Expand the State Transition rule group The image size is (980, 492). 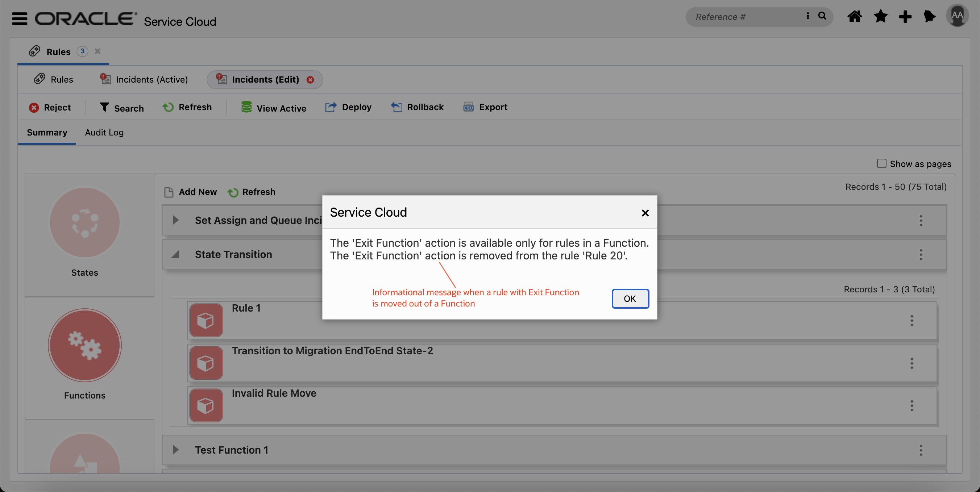pyautogui.click(x=174, y=254)
